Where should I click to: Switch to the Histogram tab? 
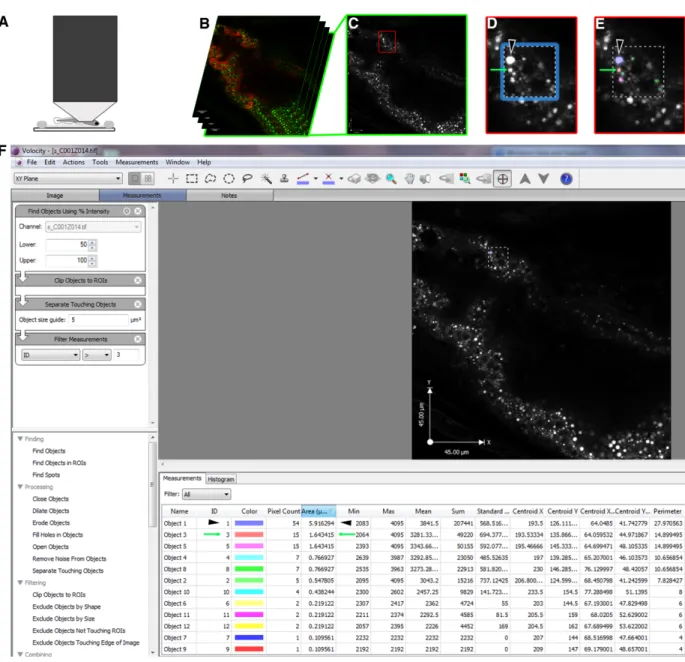[221, 479]
